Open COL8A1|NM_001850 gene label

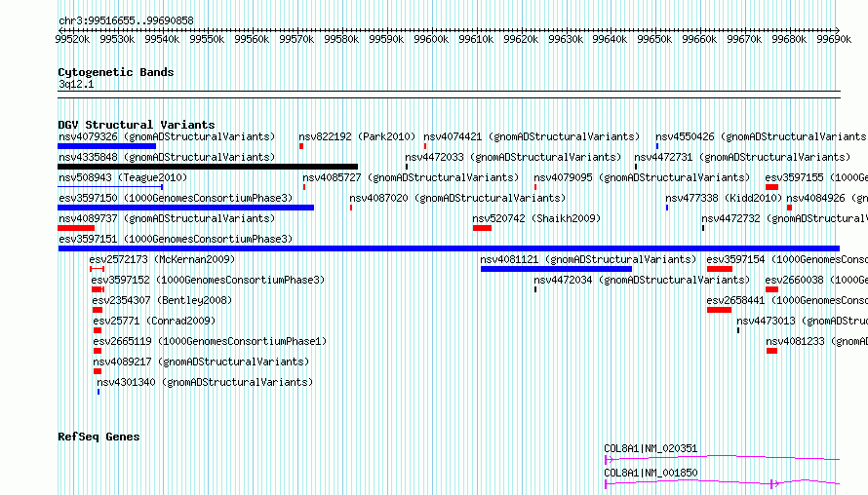(x=651, y=473)
